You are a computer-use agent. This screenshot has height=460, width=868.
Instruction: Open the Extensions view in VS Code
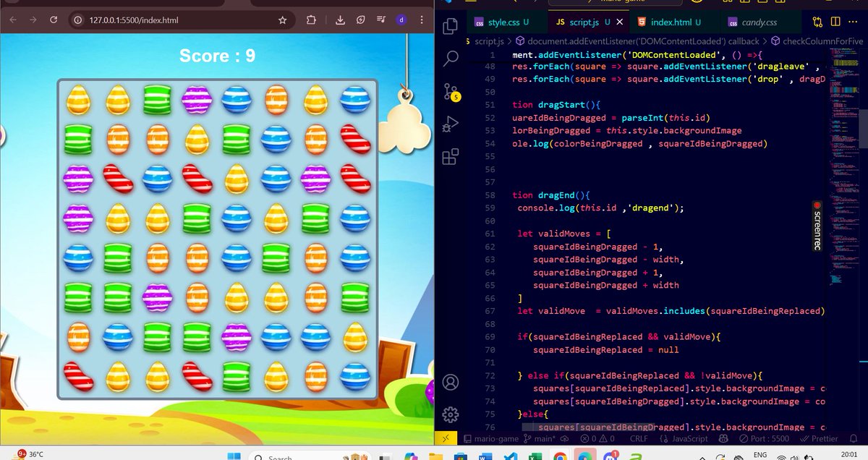tap(450, 157)
